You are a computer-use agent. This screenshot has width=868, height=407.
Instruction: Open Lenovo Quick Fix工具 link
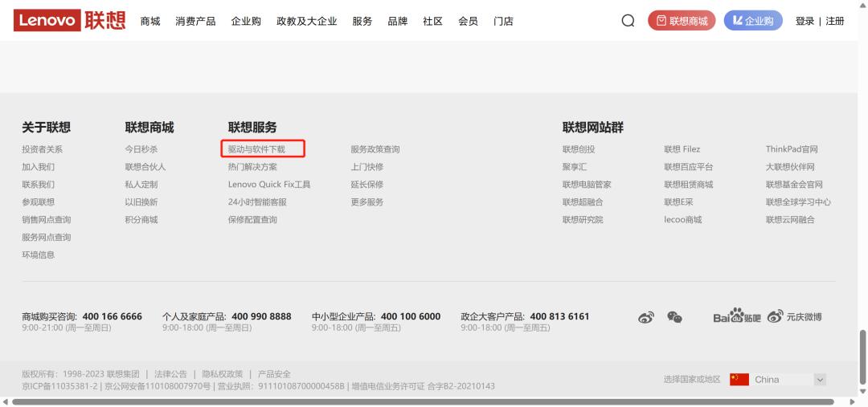pyautogui.click(x=269, y=185)
